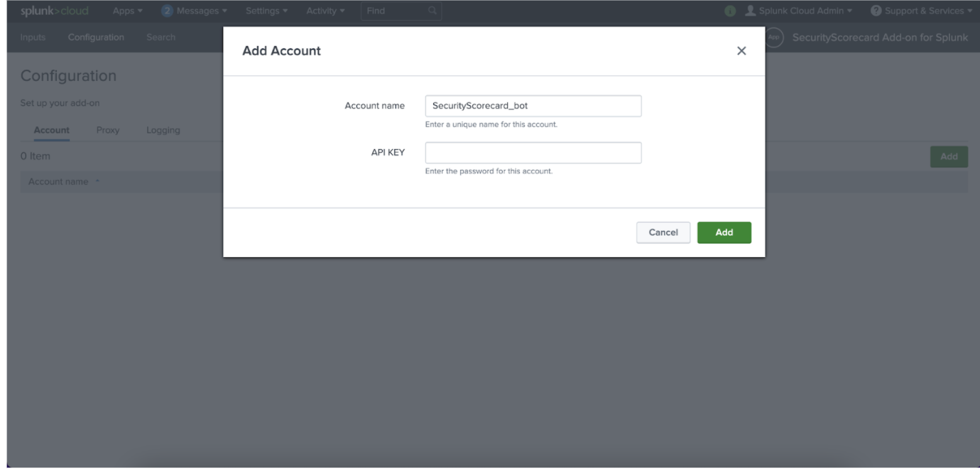This screenshot has width=980, height=469.
Task: Open the Apps dropdown menu
Action: pyautogui.click(x=128, y=11)
